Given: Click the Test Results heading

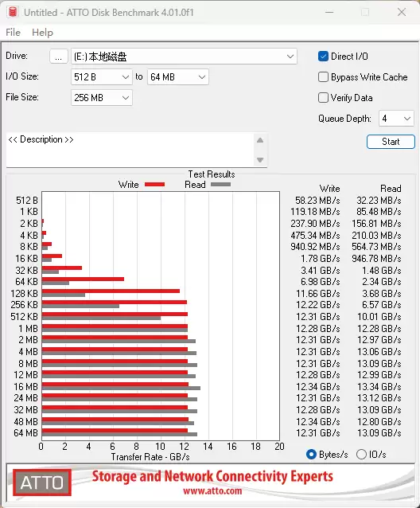Looking at the screenshot, I should point(212,174).
